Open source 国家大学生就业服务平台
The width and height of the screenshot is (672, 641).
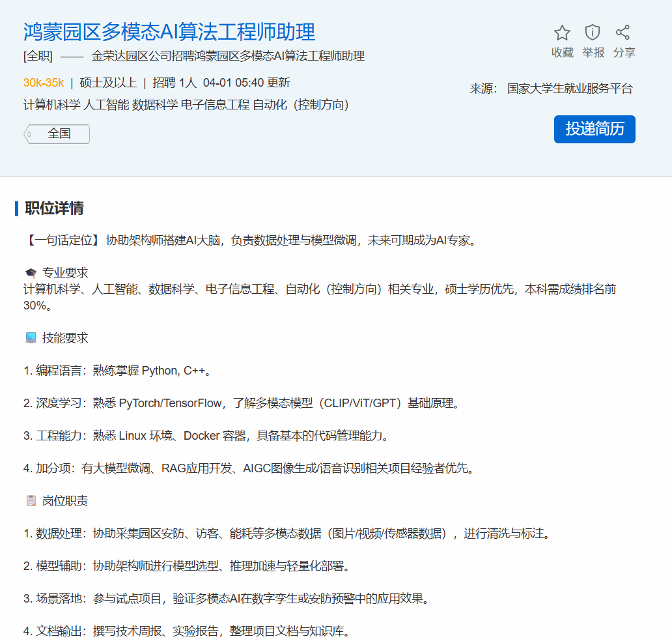click(x=570, y=89)
